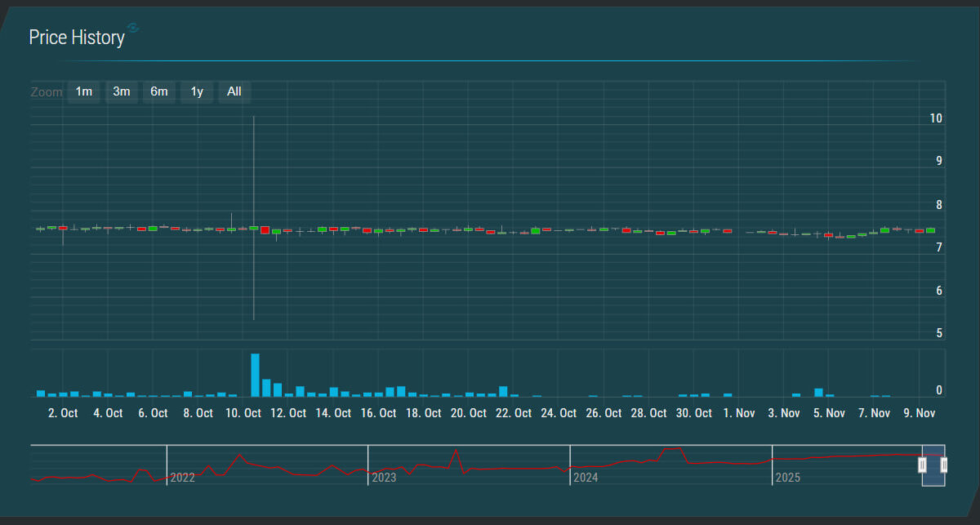
Task: Click the left navigator range handle
Action: 922,465
